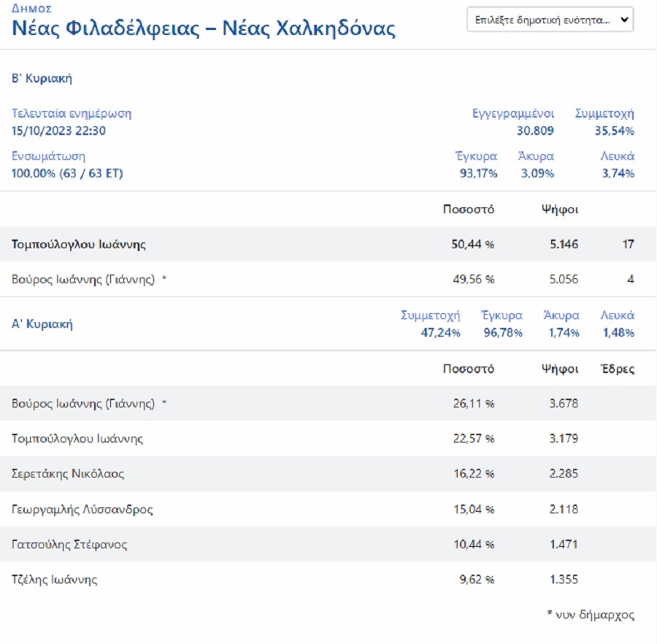Click Τομπούλογλου Ιωάννης in first round list
657x644 pixels.
click(77, 439)
